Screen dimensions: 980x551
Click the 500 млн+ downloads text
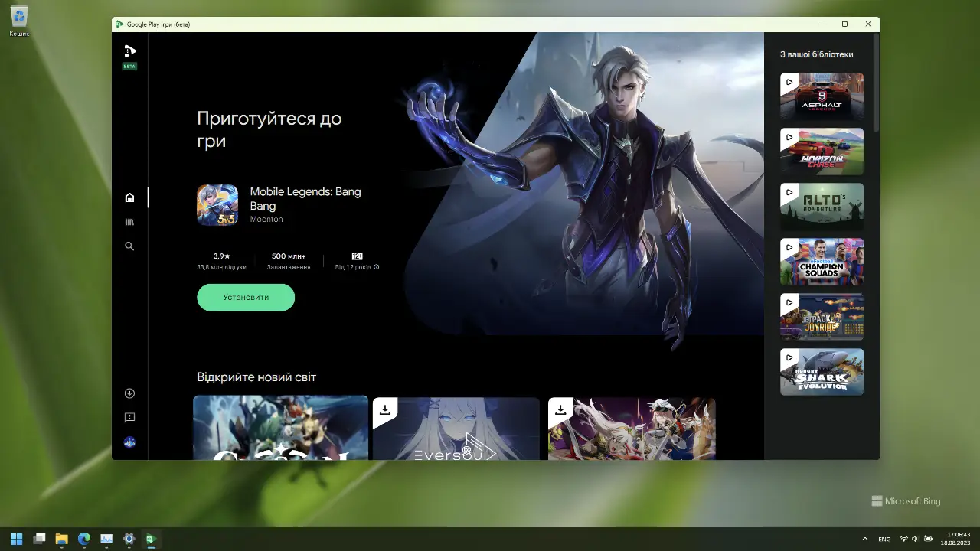[289, 256]
